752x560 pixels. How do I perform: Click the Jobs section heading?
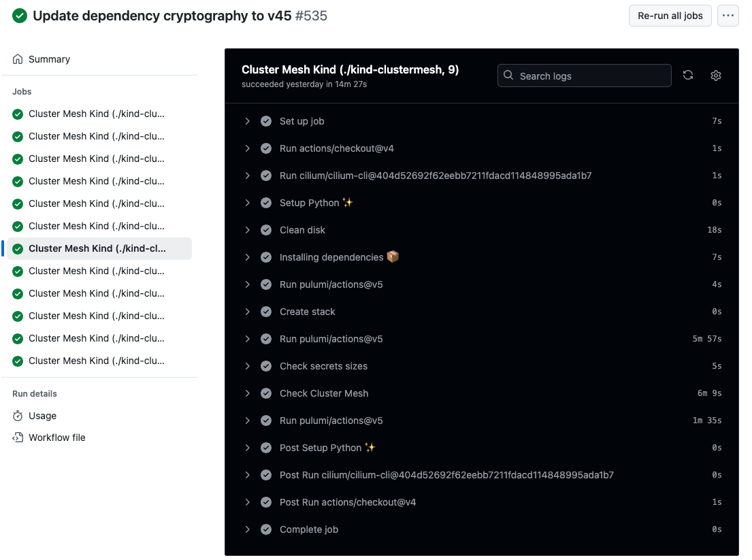pyautogui.click(x=22, y=92)
